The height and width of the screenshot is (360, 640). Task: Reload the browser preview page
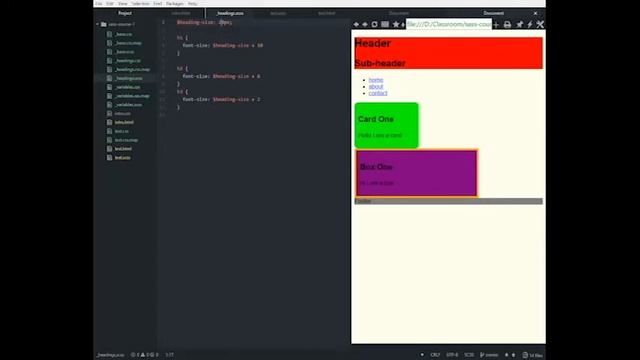click(x=374, y=24)
